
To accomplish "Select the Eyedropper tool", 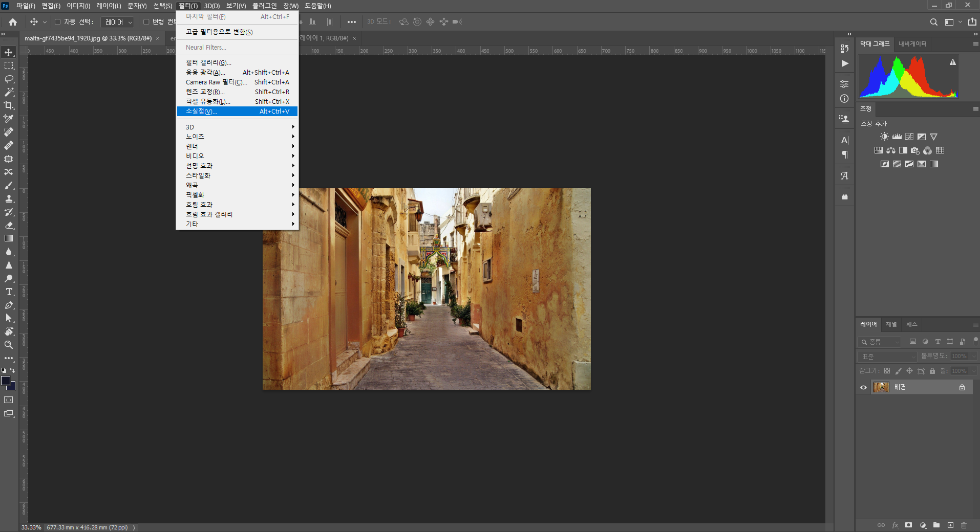I will pos(9,119).
